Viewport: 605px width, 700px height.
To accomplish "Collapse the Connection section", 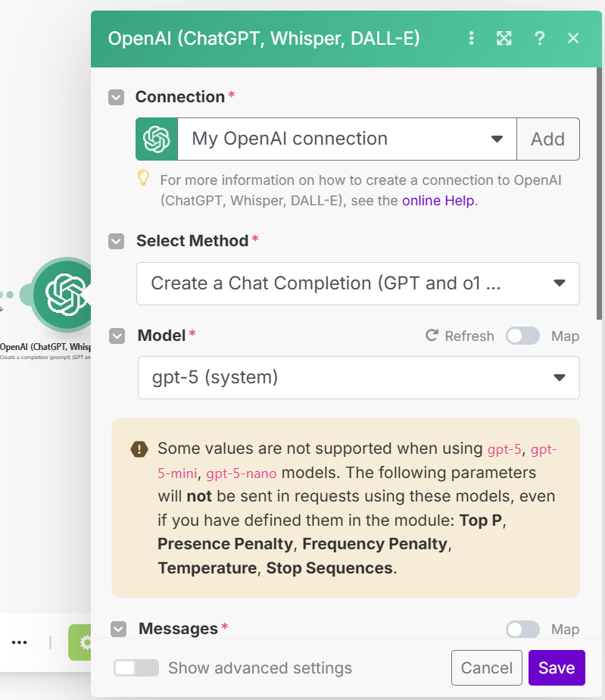I will point(116,97).
